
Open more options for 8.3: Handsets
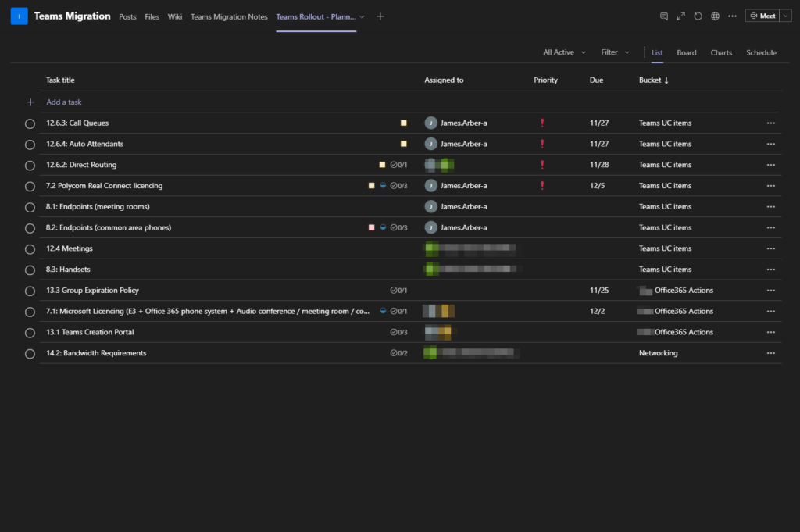pos(770,270)
